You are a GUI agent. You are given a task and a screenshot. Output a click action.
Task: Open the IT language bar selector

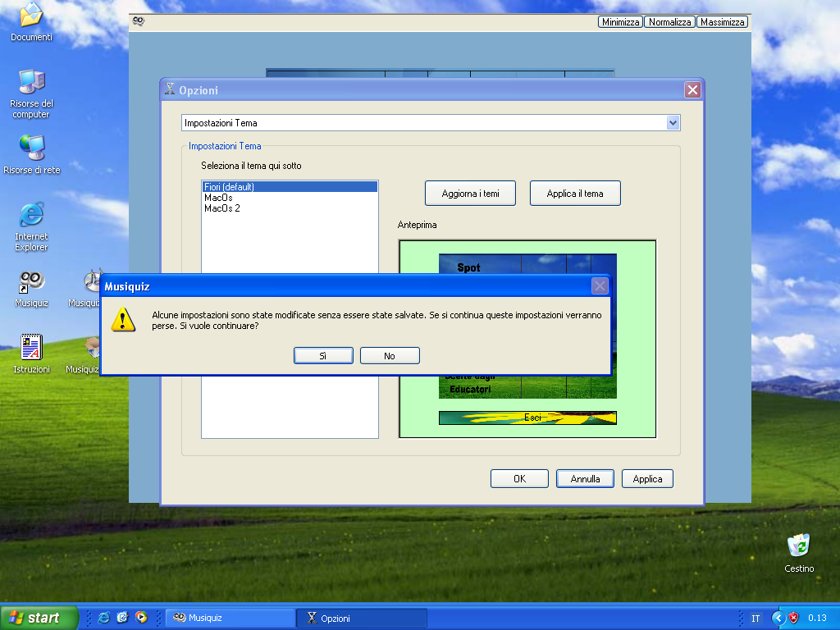[x=756, y=618]
